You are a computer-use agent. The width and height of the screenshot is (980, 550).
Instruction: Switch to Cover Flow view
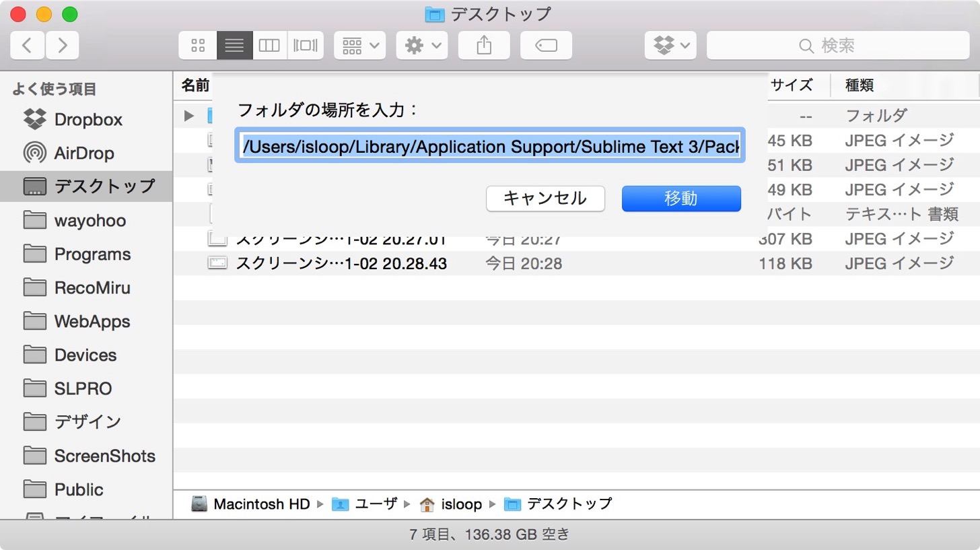click(306, 46)
